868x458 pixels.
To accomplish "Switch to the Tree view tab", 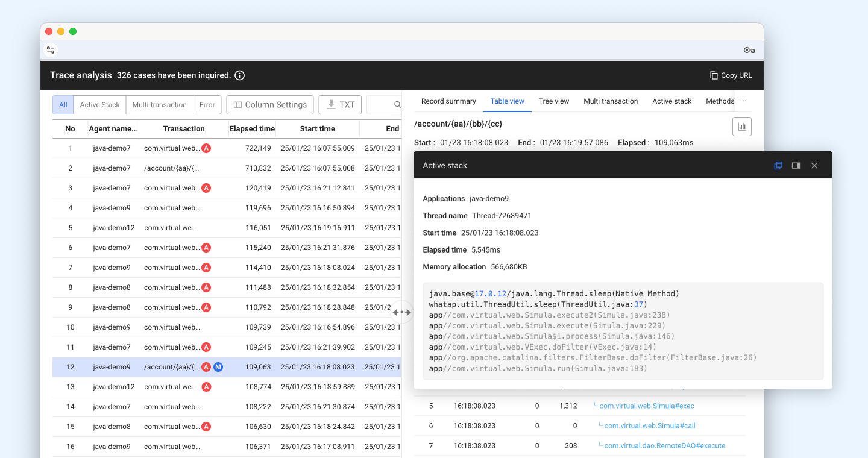I will pos(553,101).
